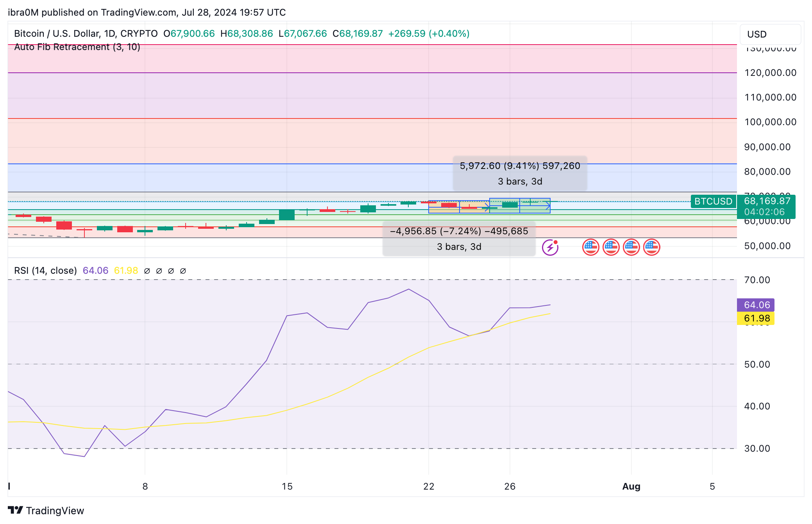This screenshot has height=524, width=812.
Task: Click the third US flag economic event icon
Action: click(631, 247)
